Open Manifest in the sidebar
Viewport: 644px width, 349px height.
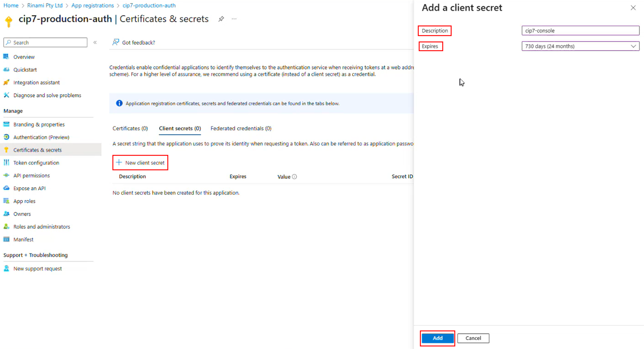(23, 240)
